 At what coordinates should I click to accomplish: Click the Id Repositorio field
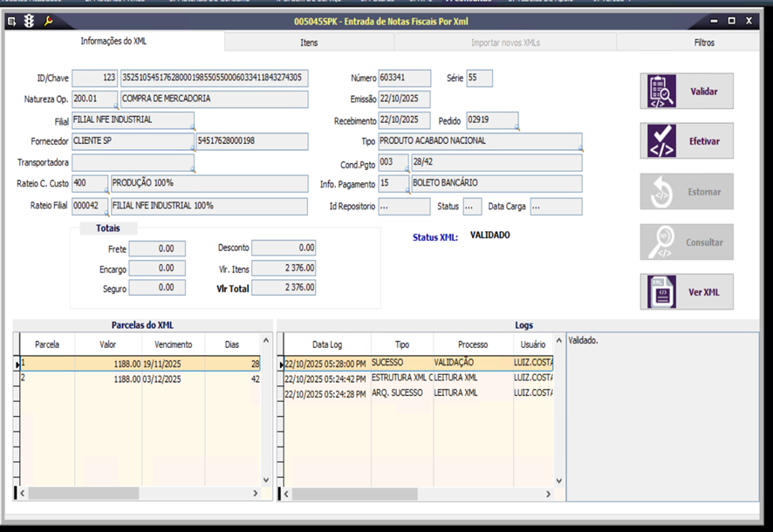(x=404, y=207)
